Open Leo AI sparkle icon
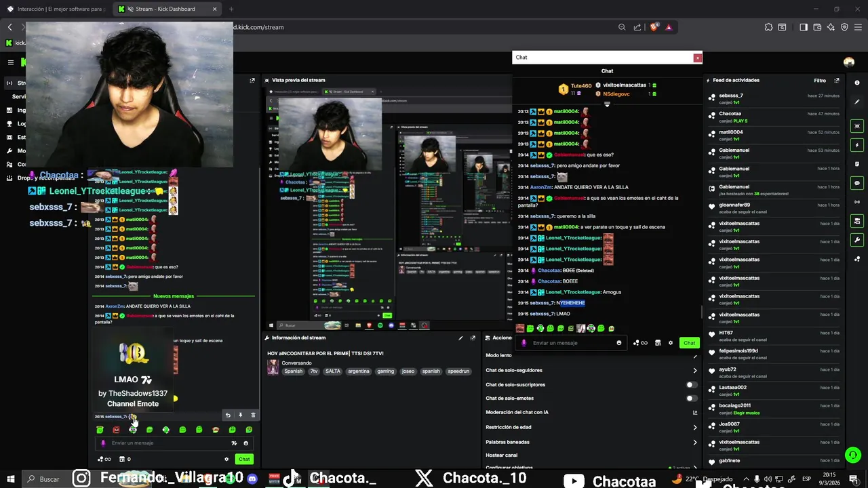 point(831,27)
